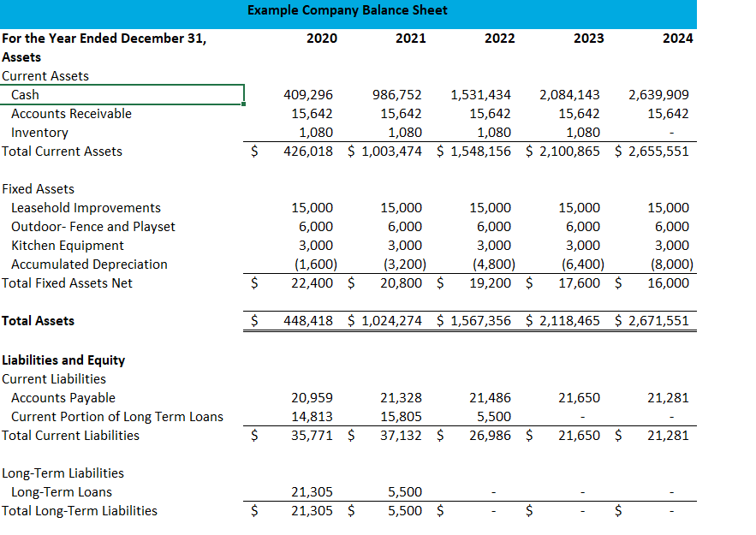Viewport: 756px width, 535px height.
Task: Click the 2020 year column header
Action: point(322,39)
